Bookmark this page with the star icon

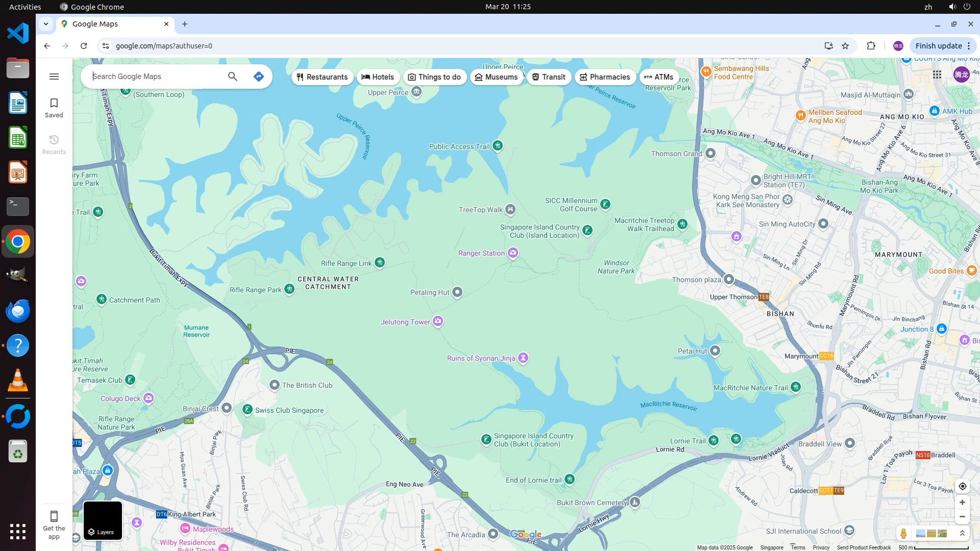pyautogui.click(x=845, y=46)
